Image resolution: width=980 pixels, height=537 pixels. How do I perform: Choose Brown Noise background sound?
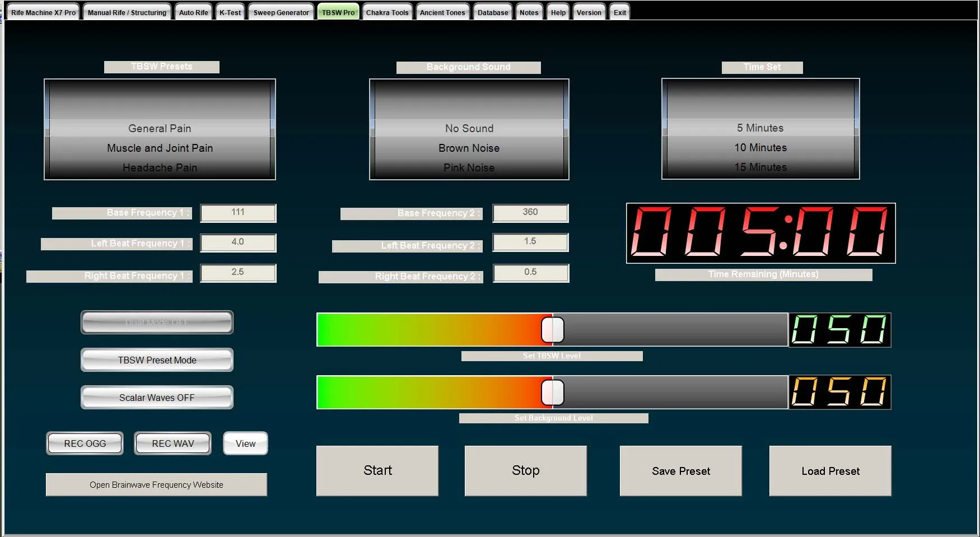point(469,148)
